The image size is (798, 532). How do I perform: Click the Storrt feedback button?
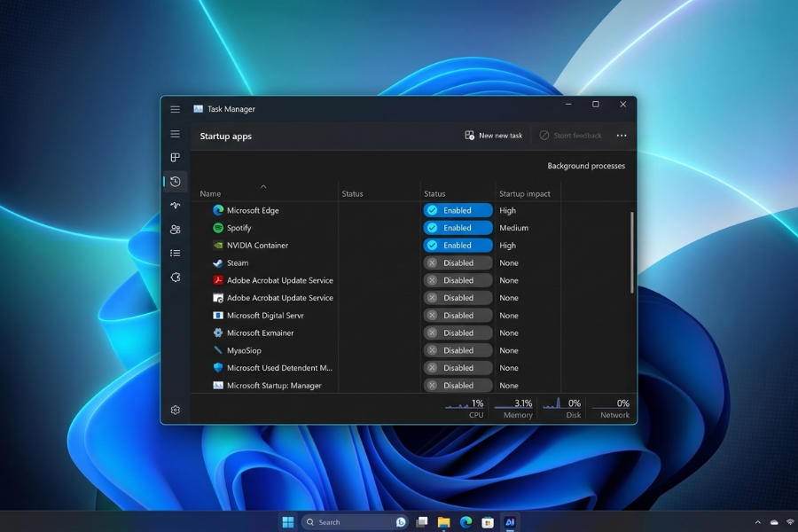click(570, 136)
